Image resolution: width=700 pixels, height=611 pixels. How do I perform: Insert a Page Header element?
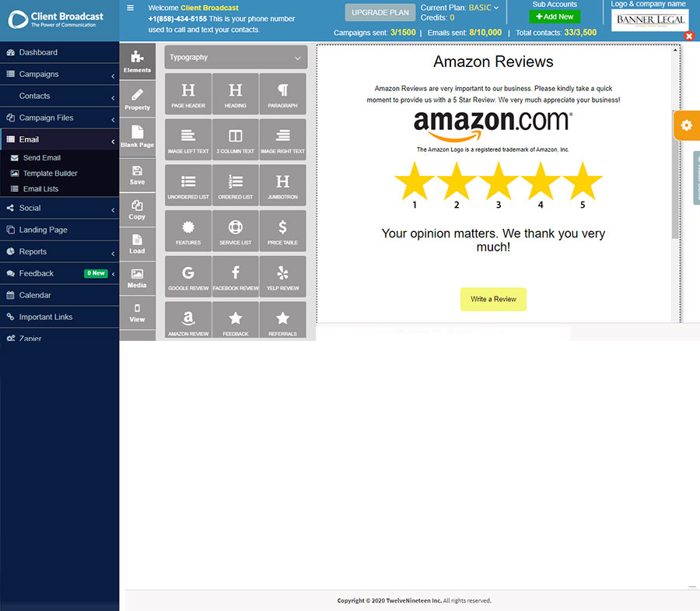188,94
